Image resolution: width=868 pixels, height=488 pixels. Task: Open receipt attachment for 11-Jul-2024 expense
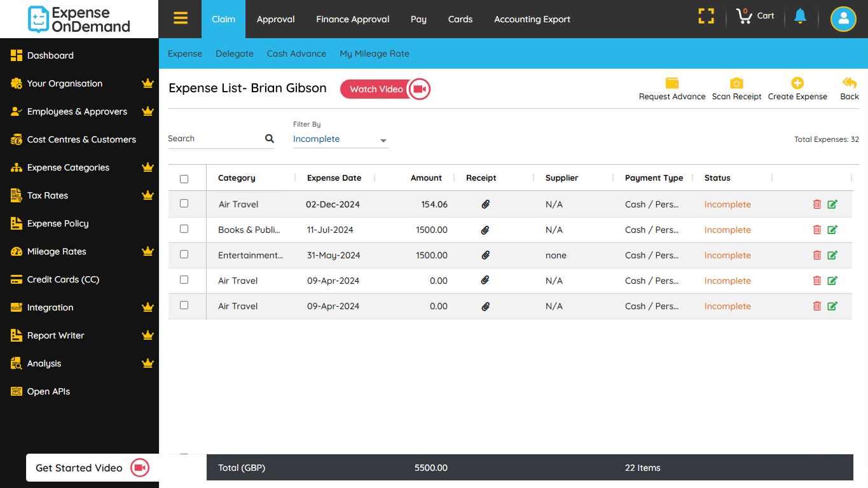tap(485, 230)
